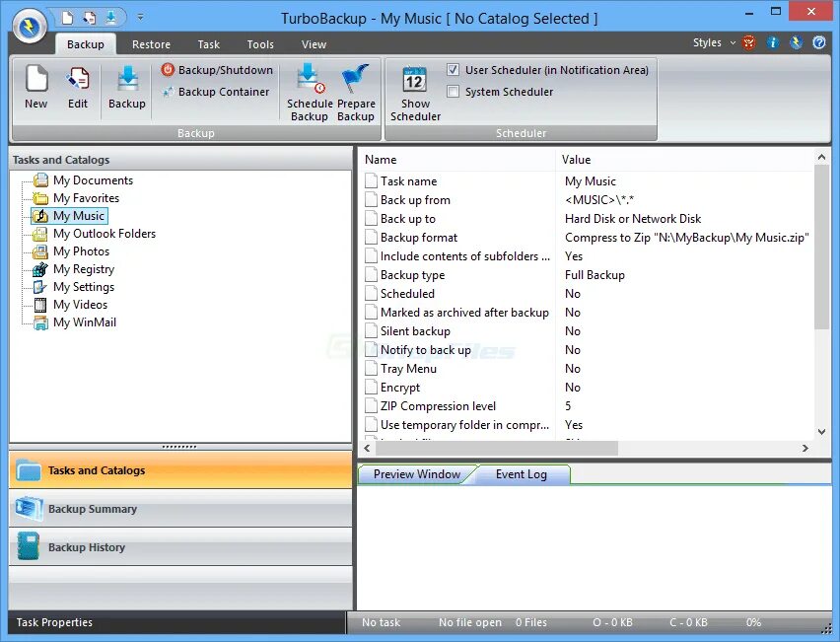Screen dimensions: 840x642
Task: Click the Encrypt property row
Action: (587, 388)
